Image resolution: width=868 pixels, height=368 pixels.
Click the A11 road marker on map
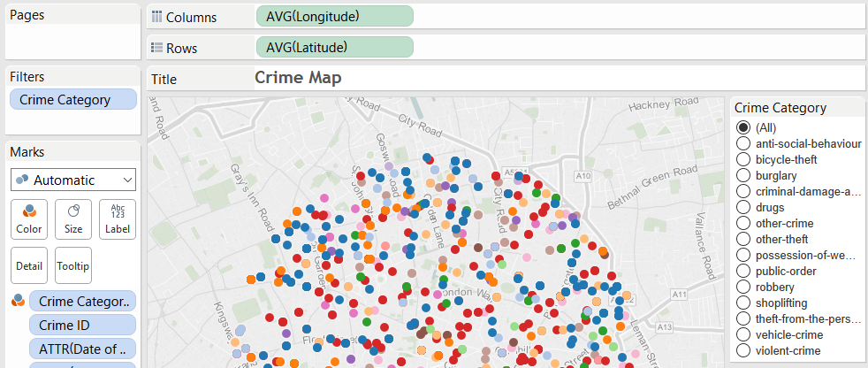click(678, 294)
